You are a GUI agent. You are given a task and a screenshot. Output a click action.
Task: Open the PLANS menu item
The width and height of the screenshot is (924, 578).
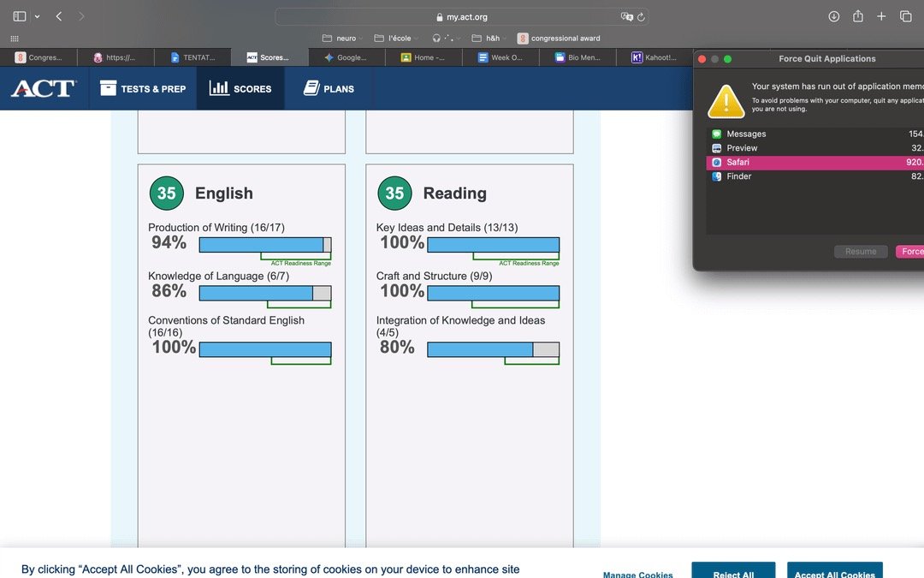click(329, 88)
